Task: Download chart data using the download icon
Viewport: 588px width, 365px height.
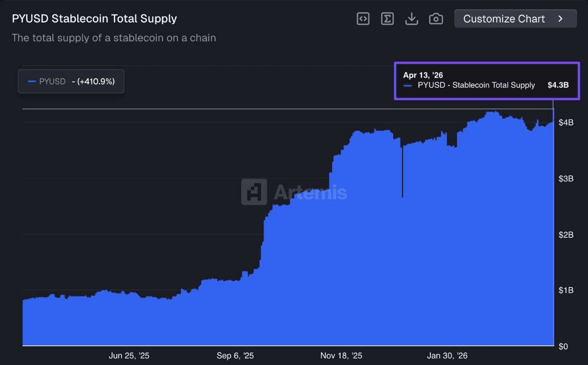Action: click(412, 19)
